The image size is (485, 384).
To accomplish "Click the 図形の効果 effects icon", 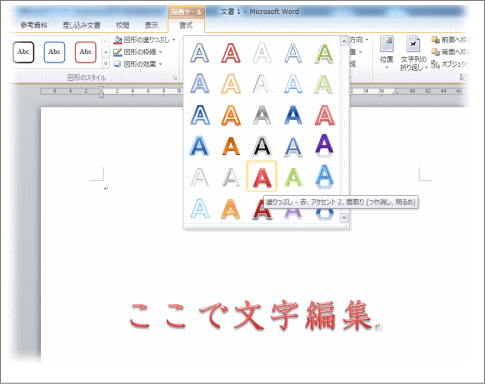I will coord(118,64).
